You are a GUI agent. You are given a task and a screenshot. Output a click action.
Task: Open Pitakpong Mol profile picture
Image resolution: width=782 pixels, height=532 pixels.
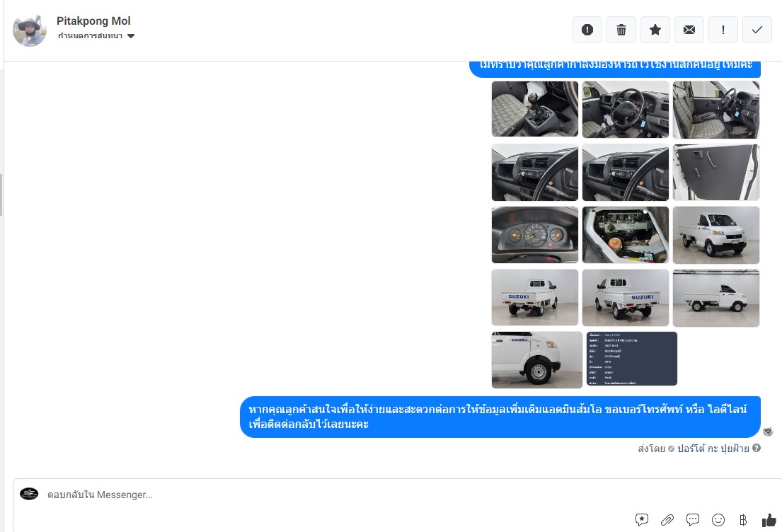pyautogui.click(x=30, y=30)
